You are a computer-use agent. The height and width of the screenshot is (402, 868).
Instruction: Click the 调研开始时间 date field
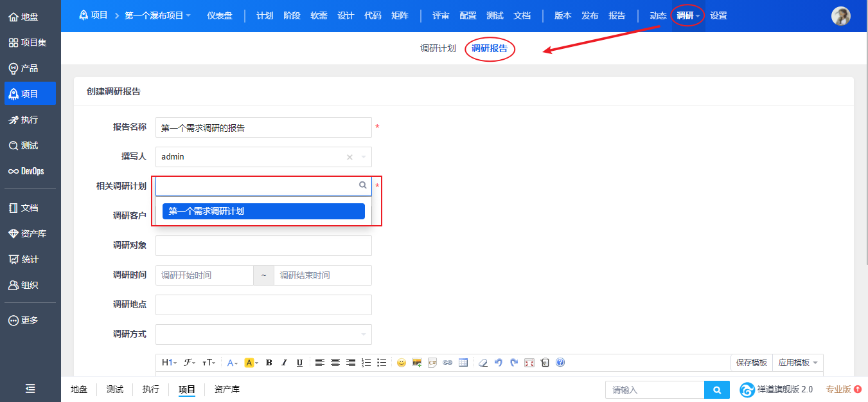[x=204, y=275]
